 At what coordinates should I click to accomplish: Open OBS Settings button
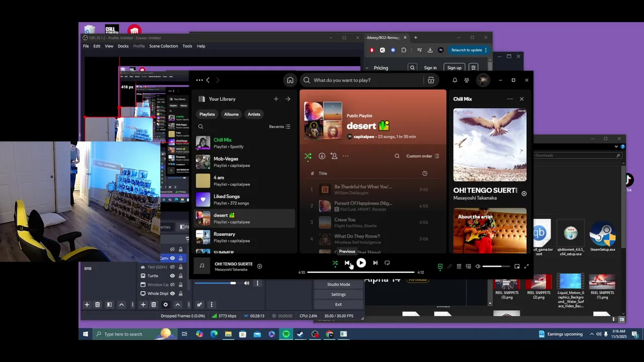(339, 294)
